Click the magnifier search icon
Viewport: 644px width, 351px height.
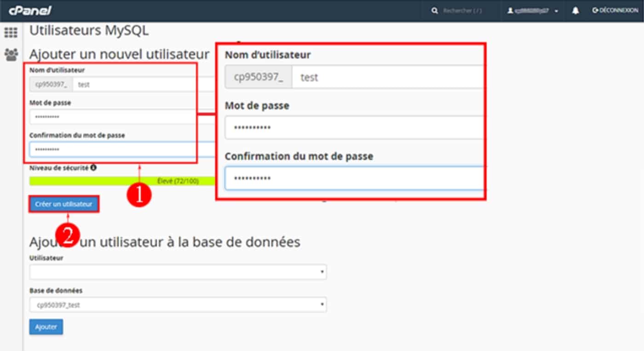click(x=435, y=11)
